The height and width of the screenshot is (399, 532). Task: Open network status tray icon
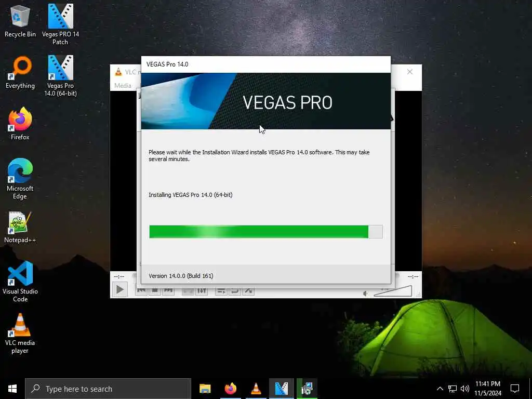point(453,389)
